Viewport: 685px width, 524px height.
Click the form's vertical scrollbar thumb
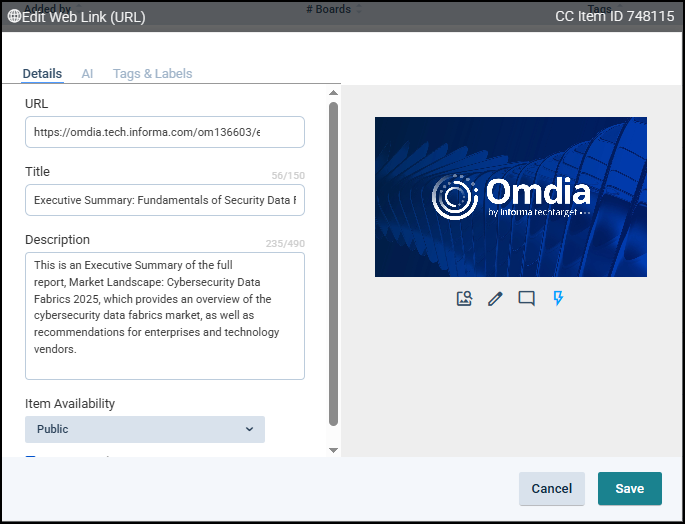coord(334,260)
